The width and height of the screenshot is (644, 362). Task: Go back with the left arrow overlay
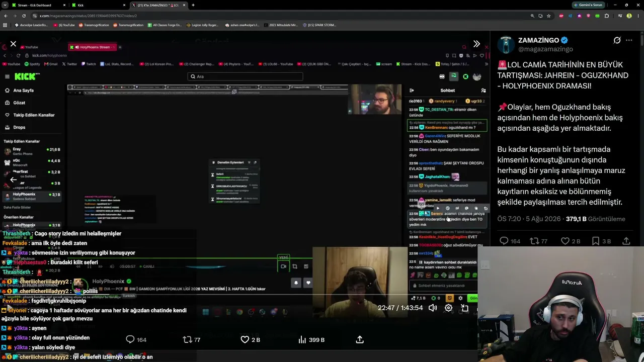coord(14,179)
